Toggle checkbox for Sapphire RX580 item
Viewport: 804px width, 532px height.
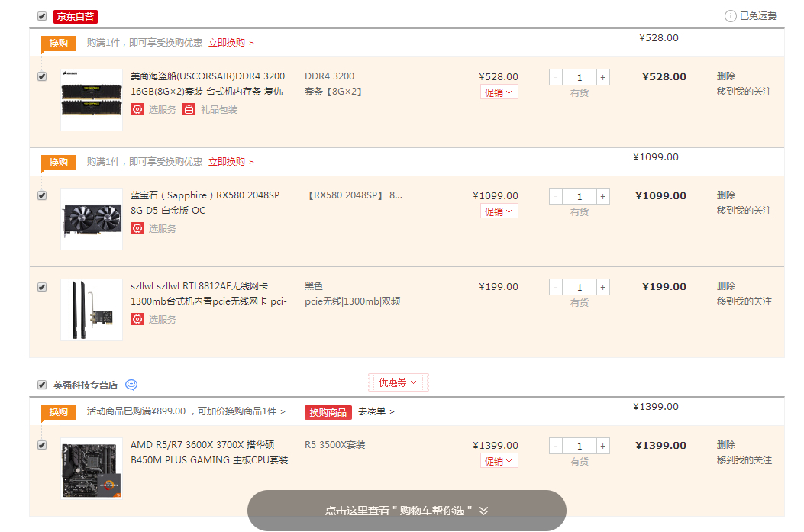42,195
